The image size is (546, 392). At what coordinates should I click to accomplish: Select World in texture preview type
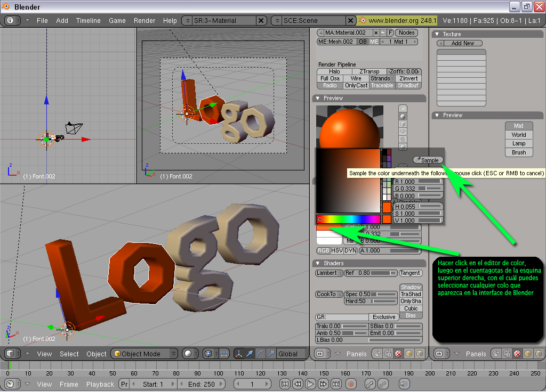click(x=518, y=135)
